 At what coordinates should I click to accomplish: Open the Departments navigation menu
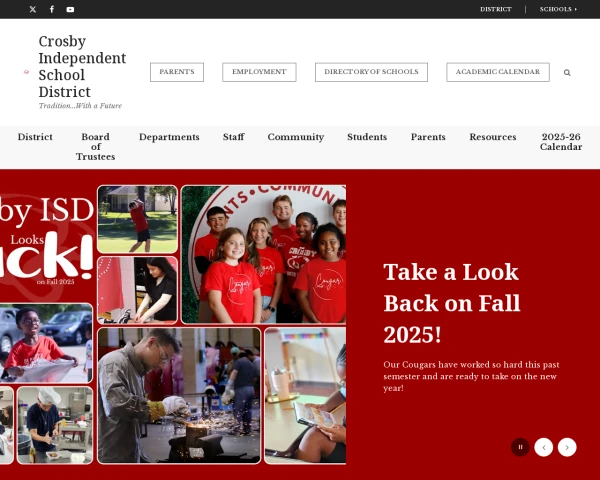(x=169, y=137)
